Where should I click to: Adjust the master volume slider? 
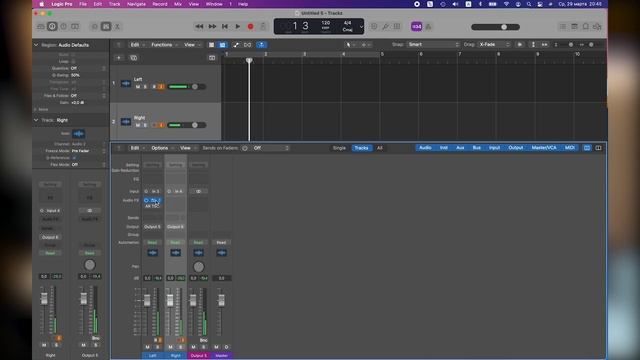coord(496,27)
